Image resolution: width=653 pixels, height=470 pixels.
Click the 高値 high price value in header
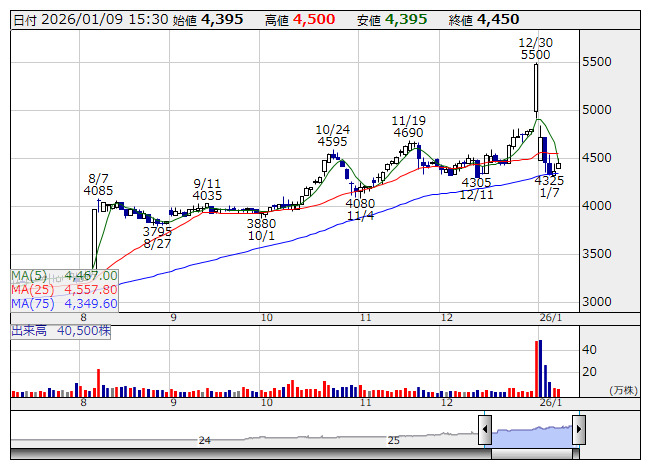[313, 20]
